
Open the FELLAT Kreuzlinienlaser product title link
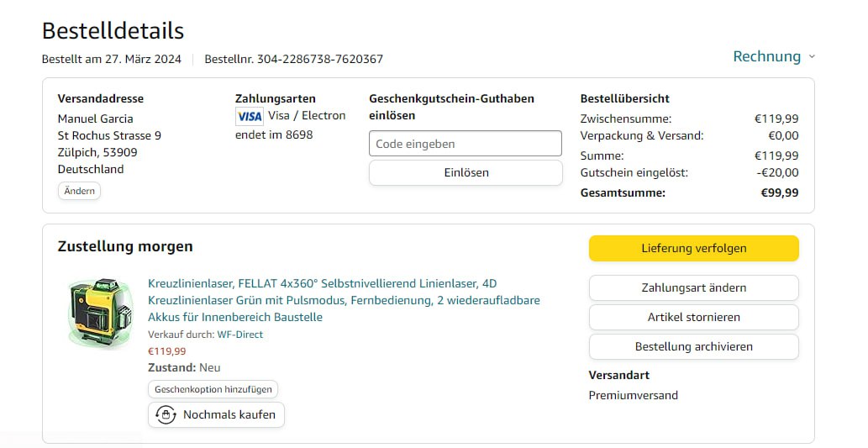[x=344, y=300]
